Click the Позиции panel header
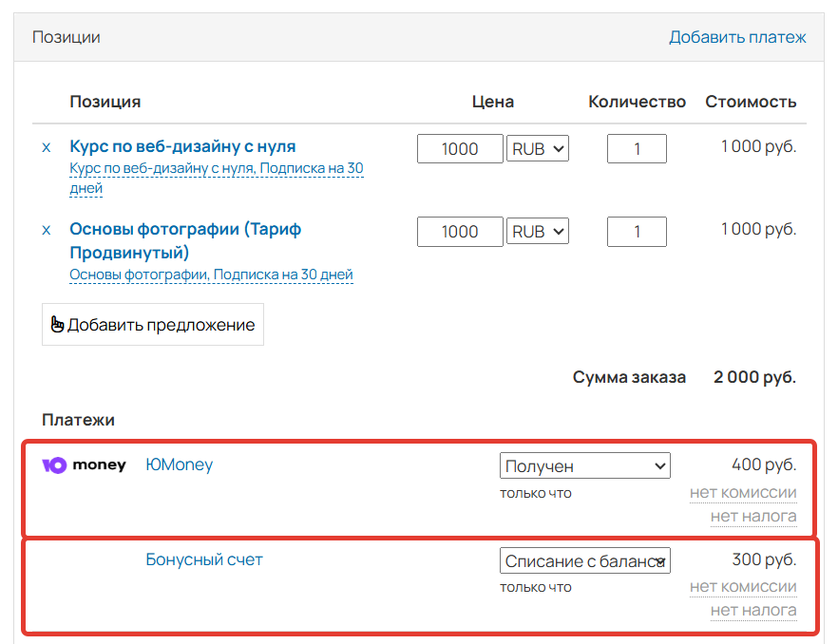Viewport: 838px width, 644px height. coord(67,37)
